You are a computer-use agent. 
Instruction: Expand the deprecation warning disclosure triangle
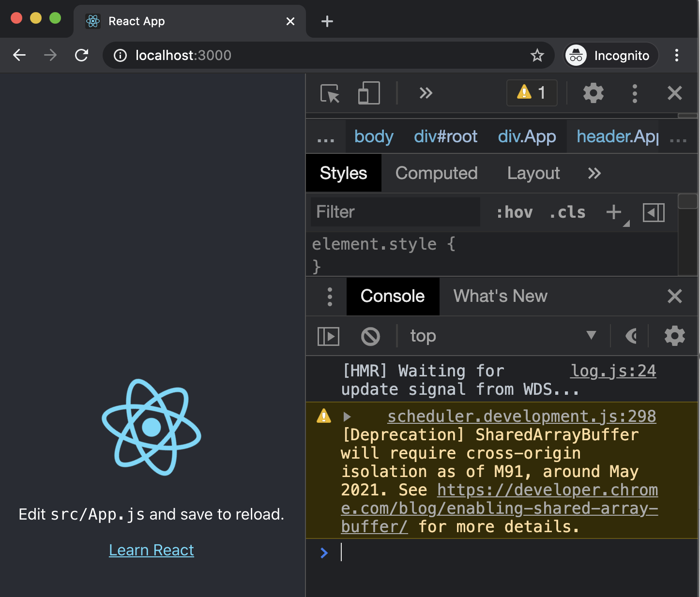coord(347,417)
